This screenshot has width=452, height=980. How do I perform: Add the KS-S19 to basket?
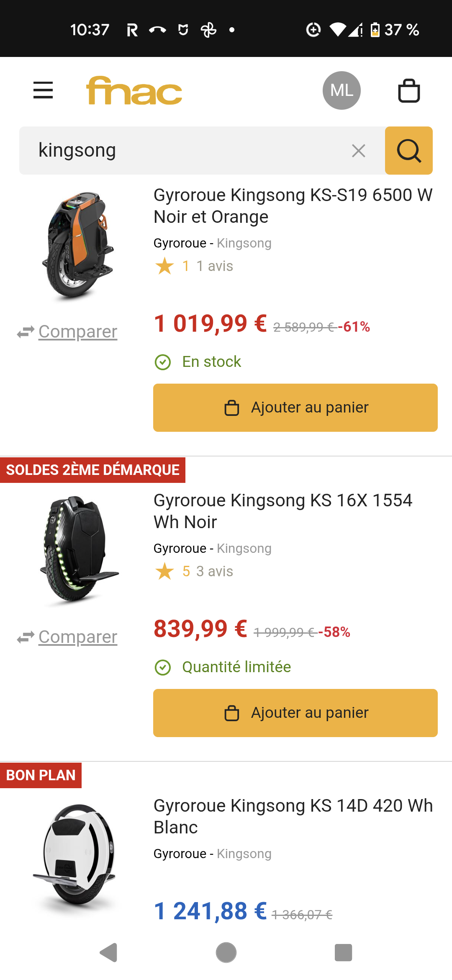click(295, 407)
